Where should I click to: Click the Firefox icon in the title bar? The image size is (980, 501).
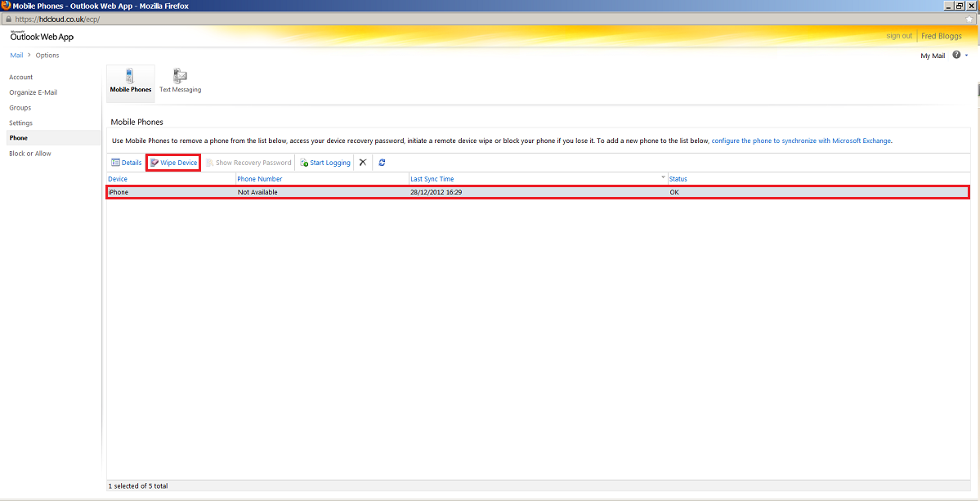click(x=7, y=6)
